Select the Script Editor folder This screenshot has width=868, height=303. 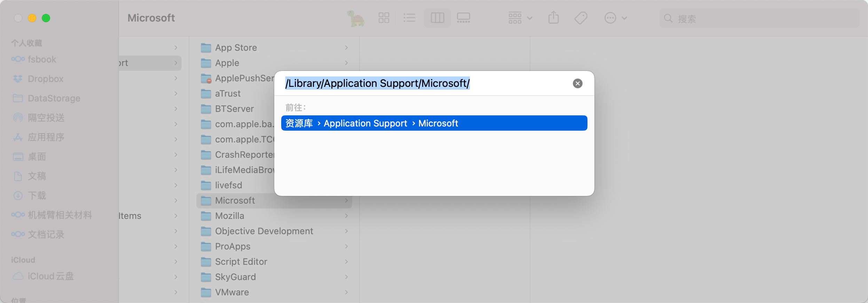(x=274, y=262)
